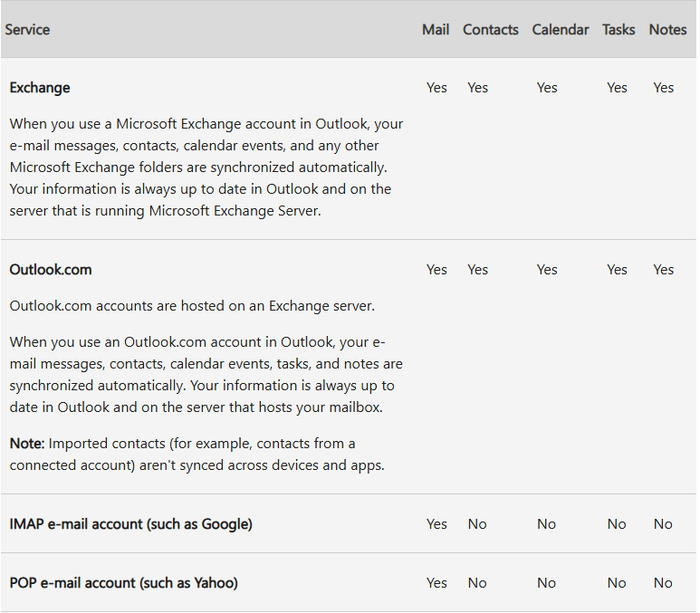Click Outlook.com row's Tasks 'Yes' cell
The height and width of the screenshot is (613, 700).
[617, 270]
